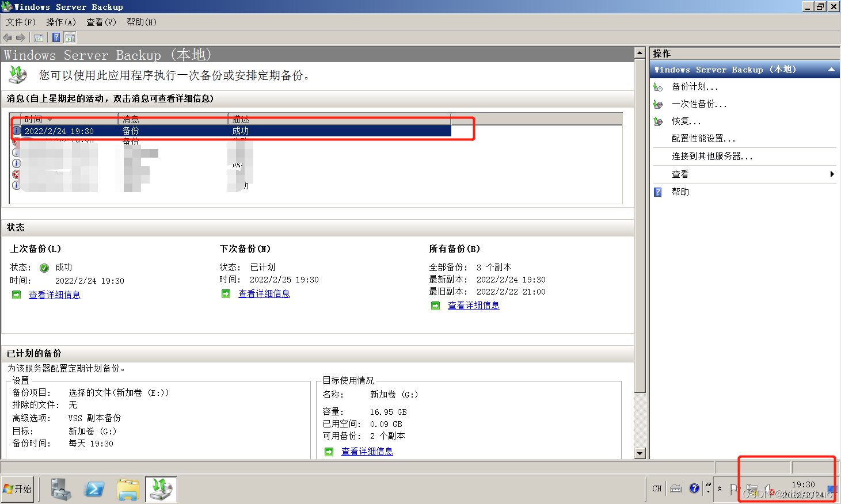Click the green arrow icon under 目标使用情况
This screenshot has width=841, height=504.
(329, 452)
